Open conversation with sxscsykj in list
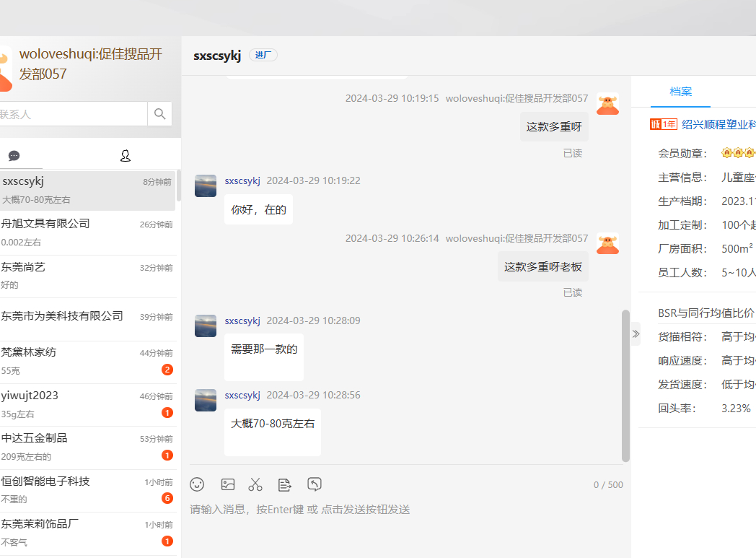 pos(88,190)
